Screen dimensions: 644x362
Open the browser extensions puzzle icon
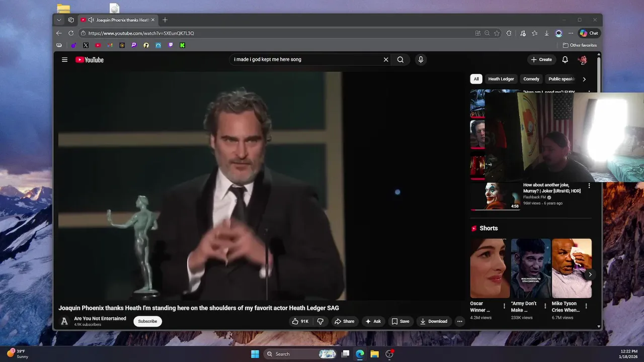509,33
